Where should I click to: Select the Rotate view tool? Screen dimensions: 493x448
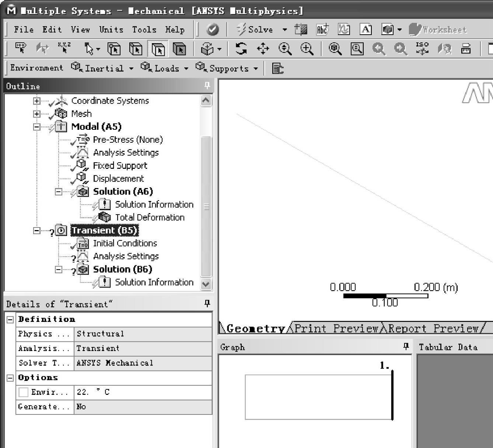[241, 49]
